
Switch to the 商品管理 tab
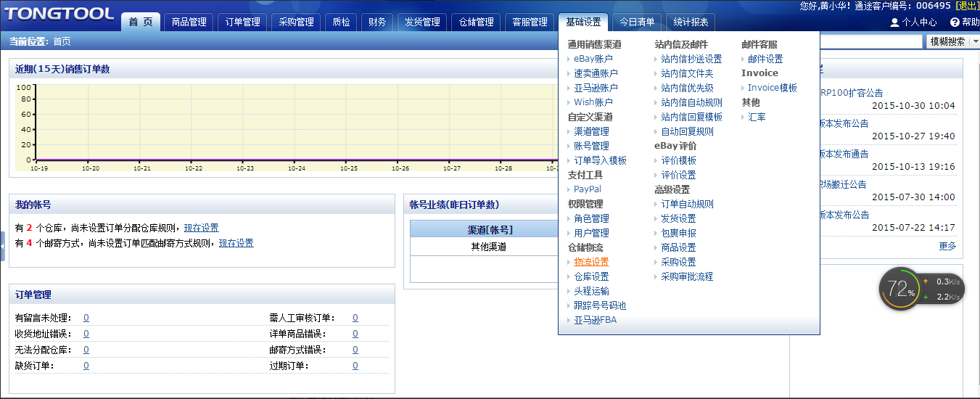tap(189, 22)
